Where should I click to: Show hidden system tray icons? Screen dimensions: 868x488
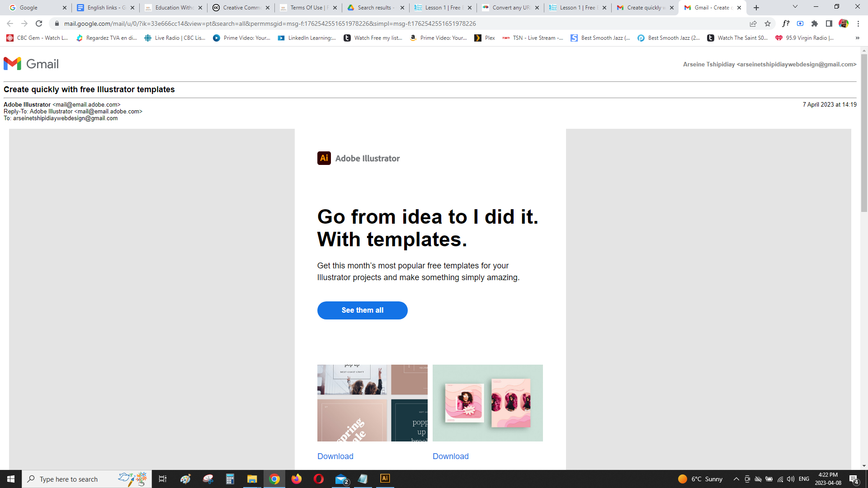[736, 479]
